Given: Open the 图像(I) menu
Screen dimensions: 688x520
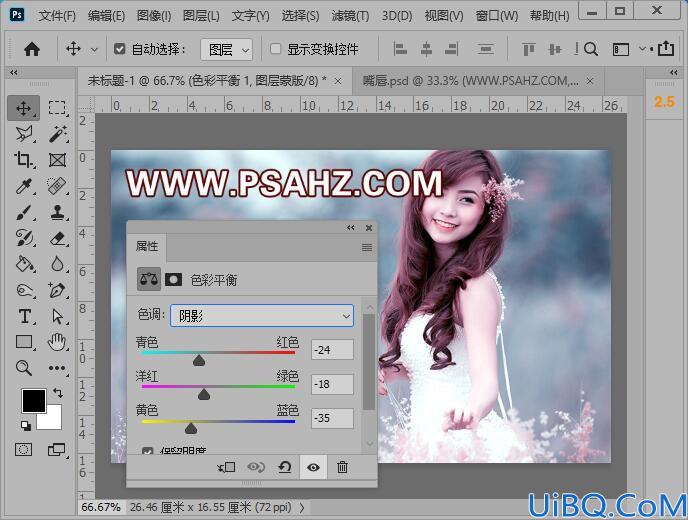Looking at the screenshot, I should (154, 16).
